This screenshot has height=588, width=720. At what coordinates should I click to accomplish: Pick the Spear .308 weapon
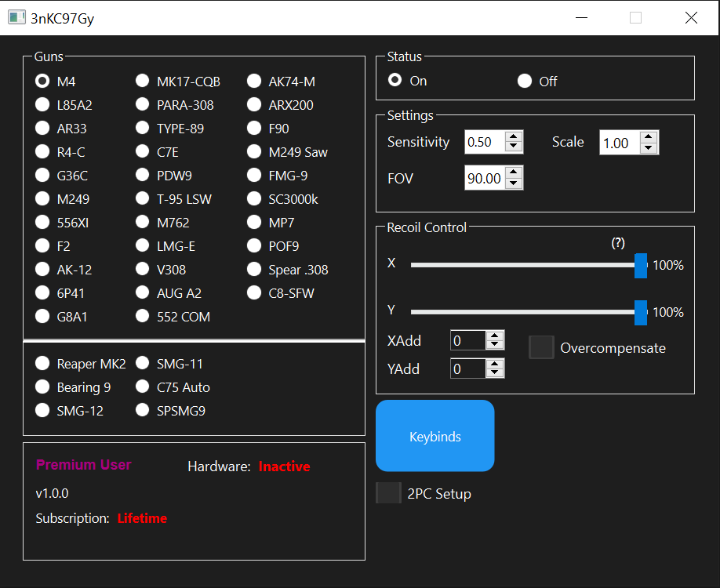[254, 269]
